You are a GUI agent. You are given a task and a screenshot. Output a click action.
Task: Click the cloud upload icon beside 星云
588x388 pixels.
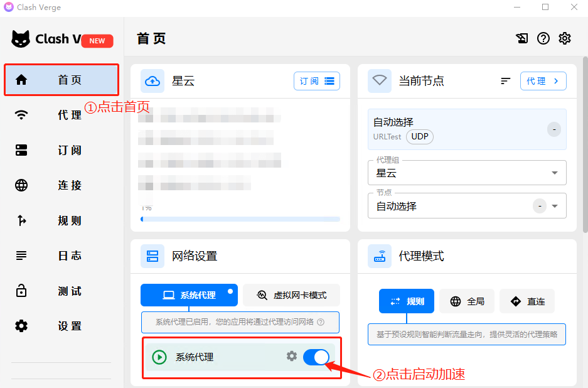point(152,81)
